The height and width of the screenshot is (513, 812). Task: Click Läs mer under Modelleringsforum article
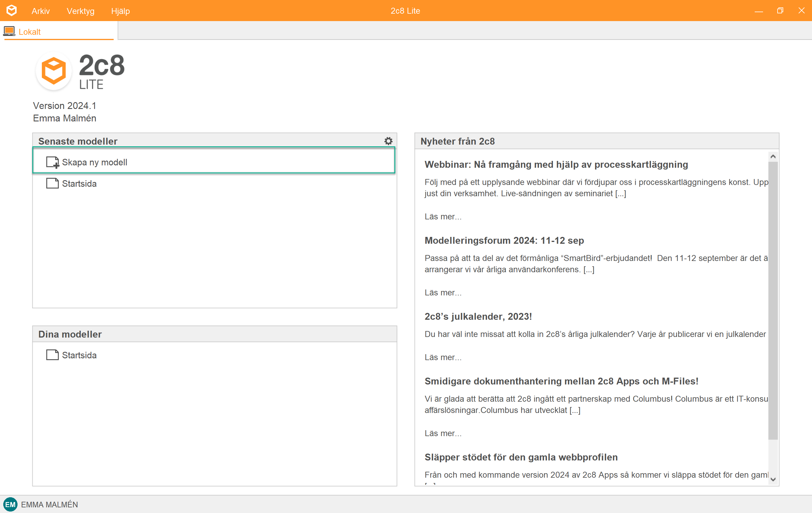coord(443,292)
